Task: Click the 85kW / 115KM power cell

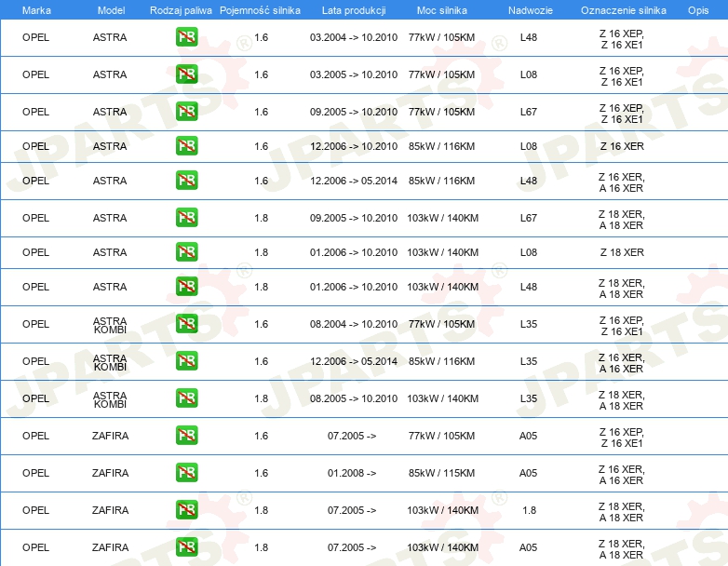Action: click(x=441, y=473)
